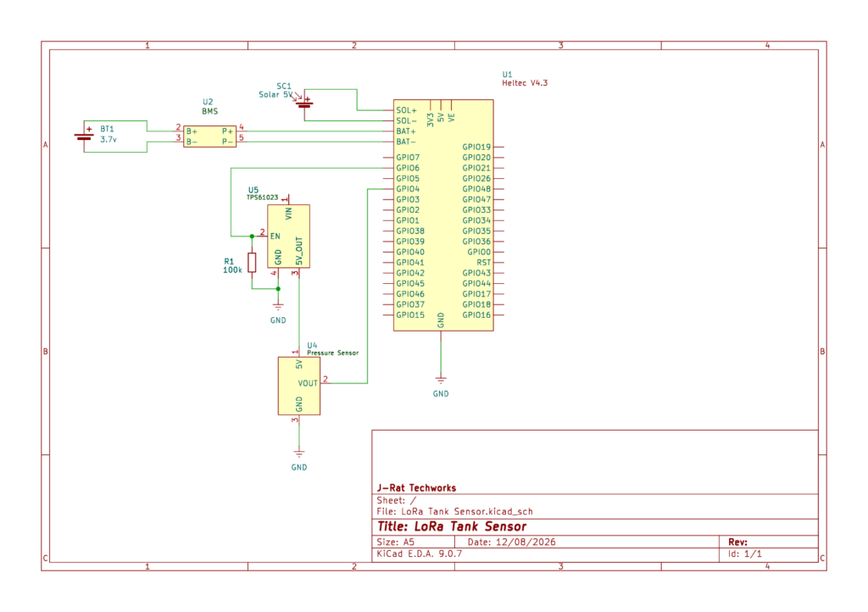868x612 pixels.
Task: Click the 'SC1' reference label
Action: tap(284, 86)
